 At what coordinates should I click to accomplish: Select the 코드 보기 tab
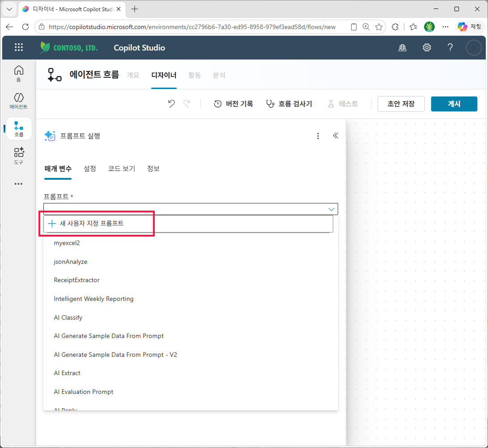coord(121,169)
